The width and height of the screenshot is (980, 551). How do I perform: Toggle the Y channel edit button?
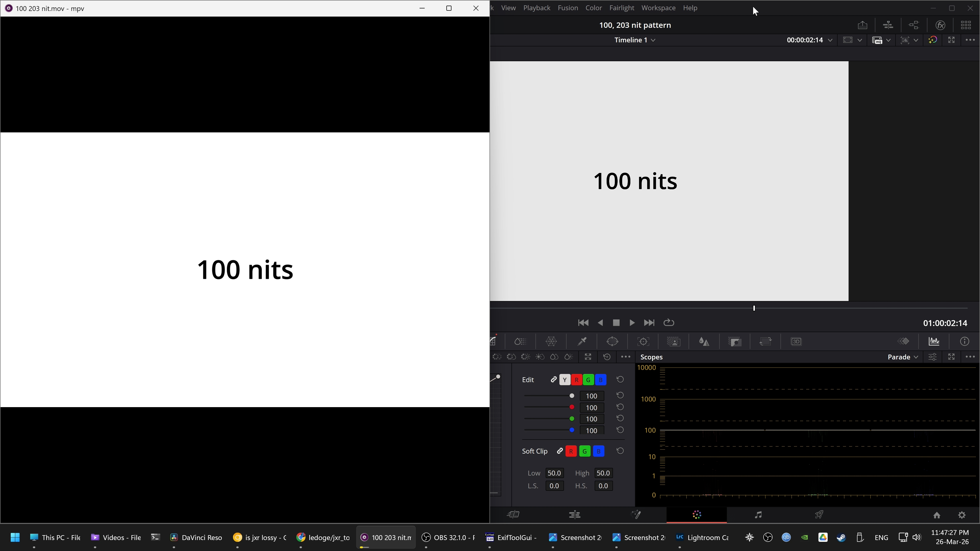point(565,380)
